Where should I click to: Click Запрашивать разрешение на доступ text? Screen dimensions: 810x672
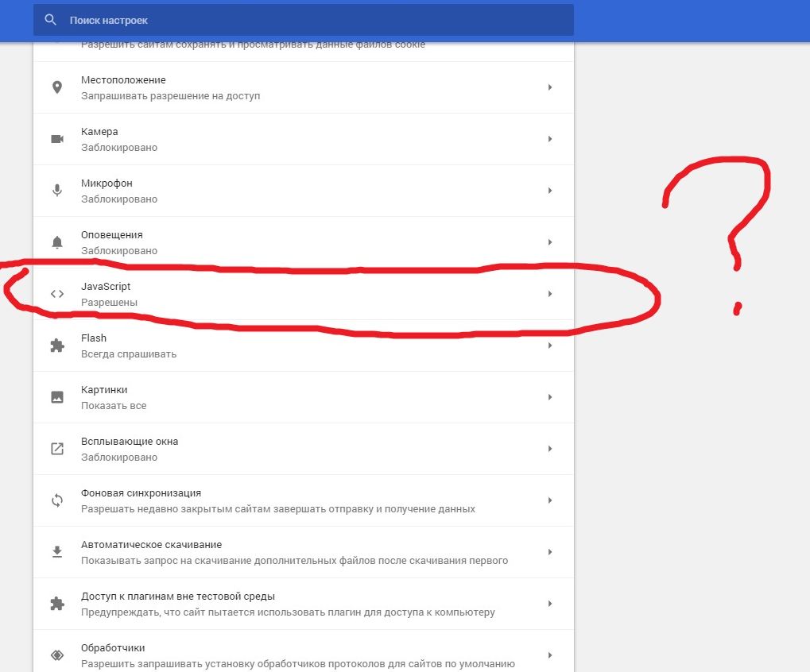170,96
